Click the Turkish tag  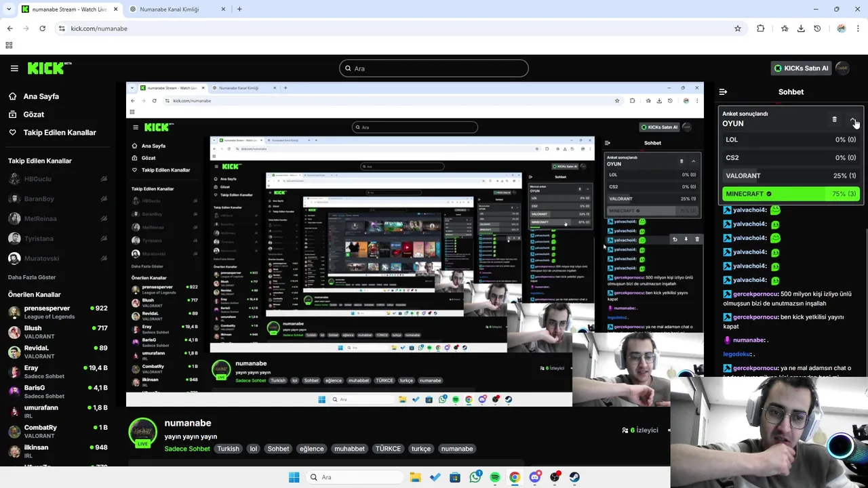229,449
